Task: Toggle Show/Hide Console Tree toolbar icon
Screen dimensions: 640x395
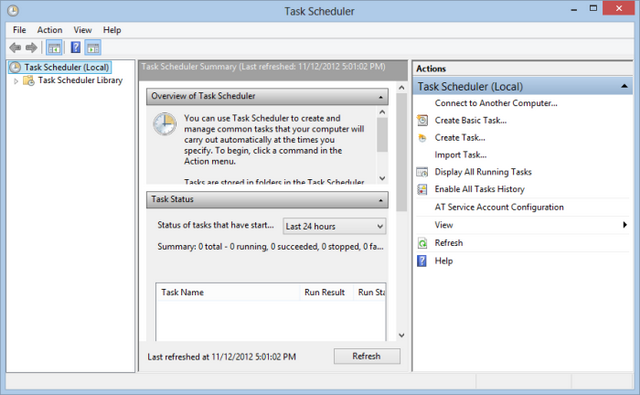Action: 54,48
